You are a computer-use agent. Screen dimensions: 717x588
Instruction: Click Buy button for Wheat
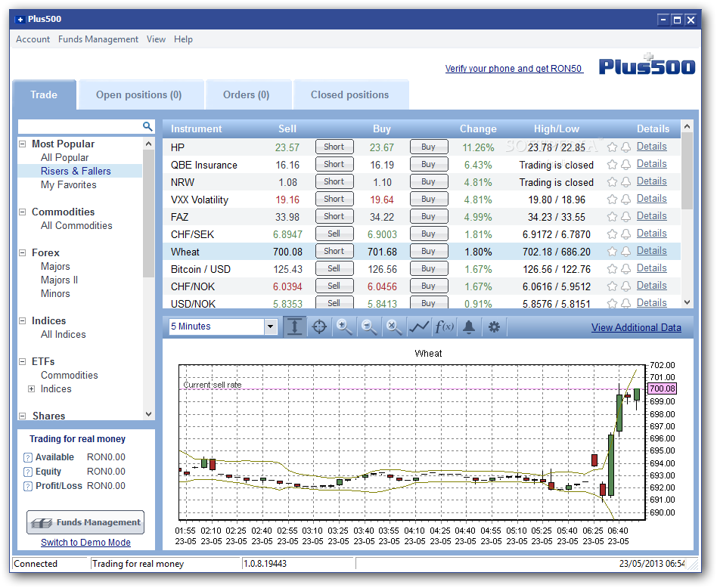click(429, 251)
